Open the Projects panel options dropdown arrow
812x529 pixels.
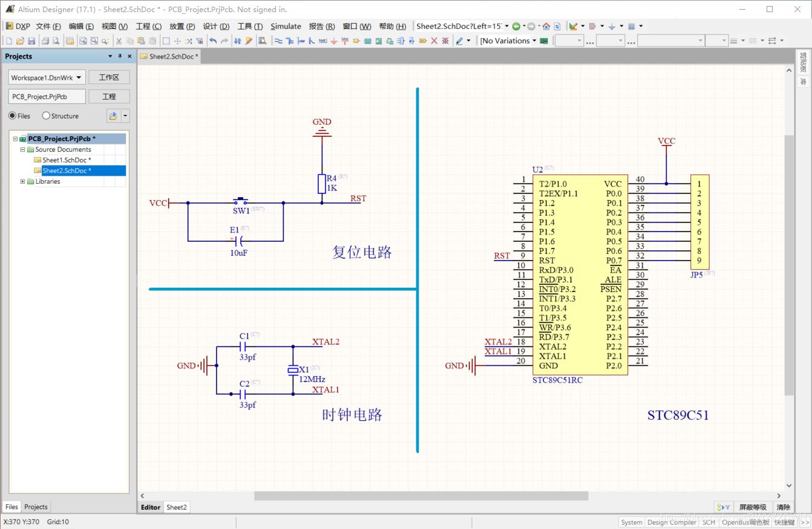(x=110, y=56)
